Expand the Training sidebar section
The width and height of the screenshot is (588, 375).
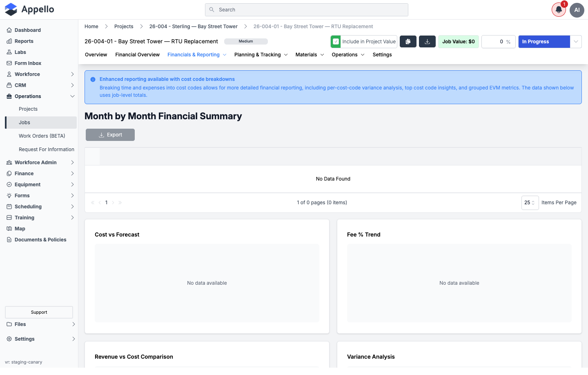[72, 218]
